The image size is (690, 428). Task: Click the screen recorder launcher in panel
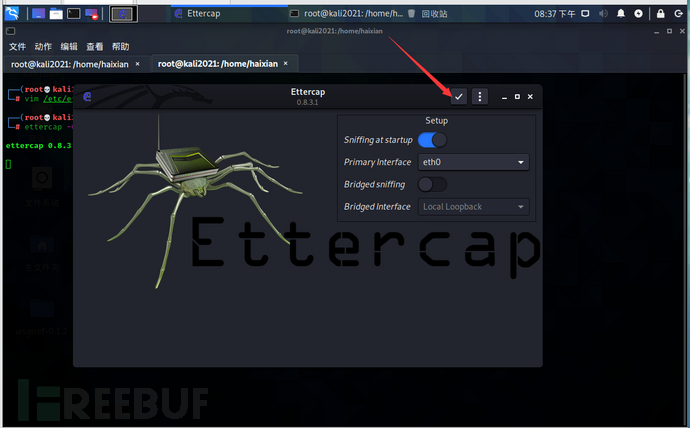92,14
